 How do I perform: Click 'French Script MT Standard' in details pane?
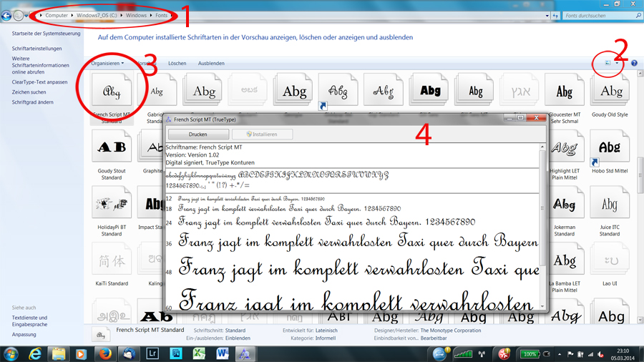(150, 330)
